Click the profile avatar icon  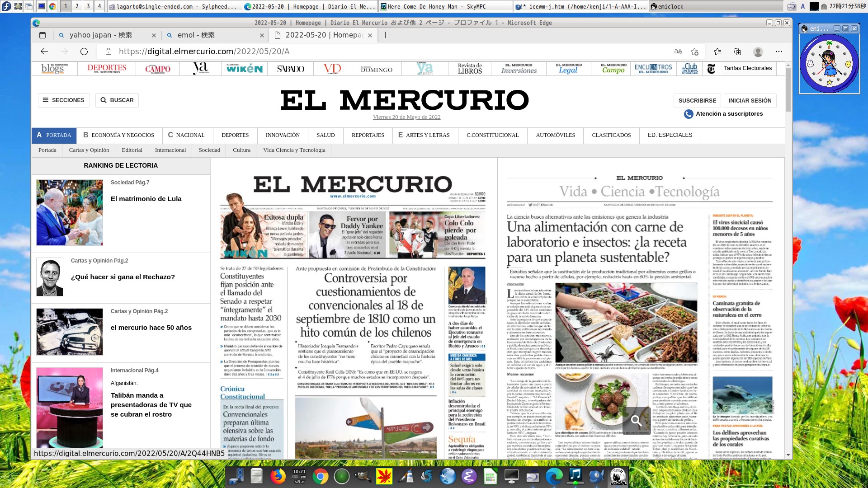[758, 52]
